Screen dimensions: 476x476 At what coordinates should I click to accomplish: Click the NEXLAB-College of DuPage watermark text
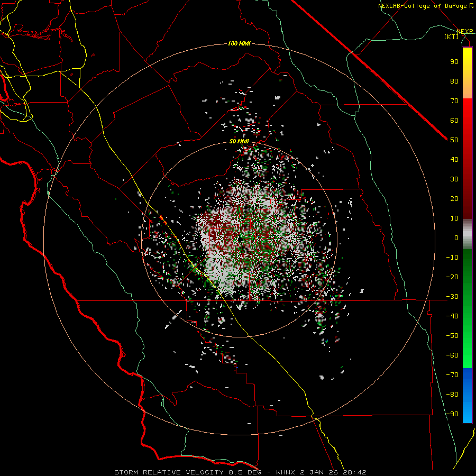(x=425, y=6)
